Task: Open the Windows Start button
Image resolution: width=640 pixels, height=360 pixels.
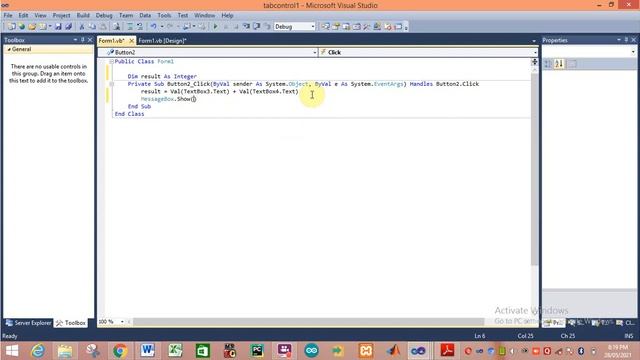Action: coord(12,350)
